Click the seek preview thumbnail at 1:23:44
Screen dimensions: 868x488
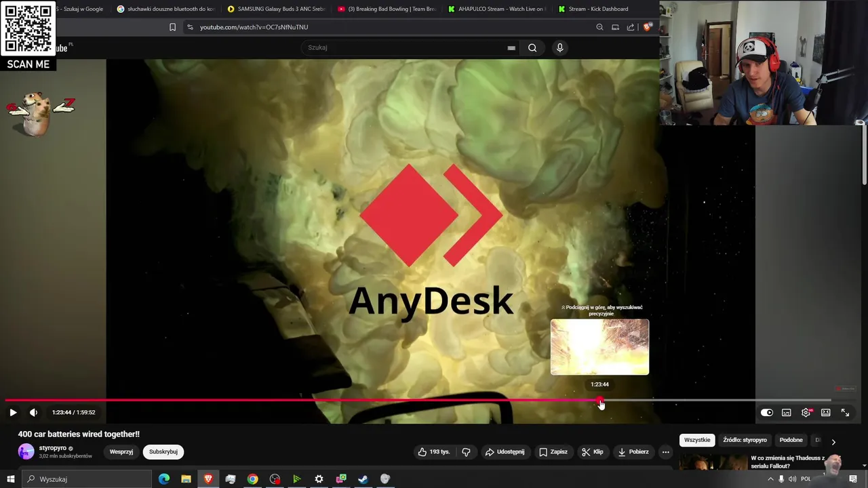[599, 347]
